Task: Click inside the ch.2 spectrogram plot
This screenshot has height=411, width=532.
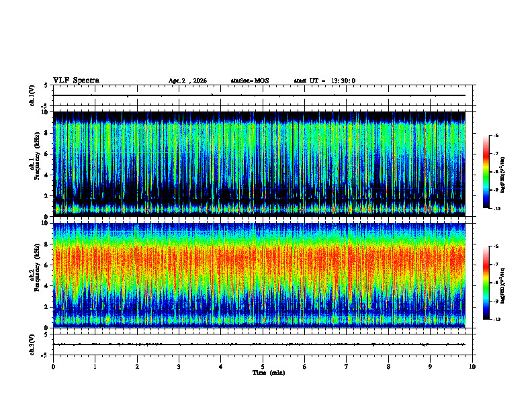Action: pyautogui.click(x=259, y=275)
